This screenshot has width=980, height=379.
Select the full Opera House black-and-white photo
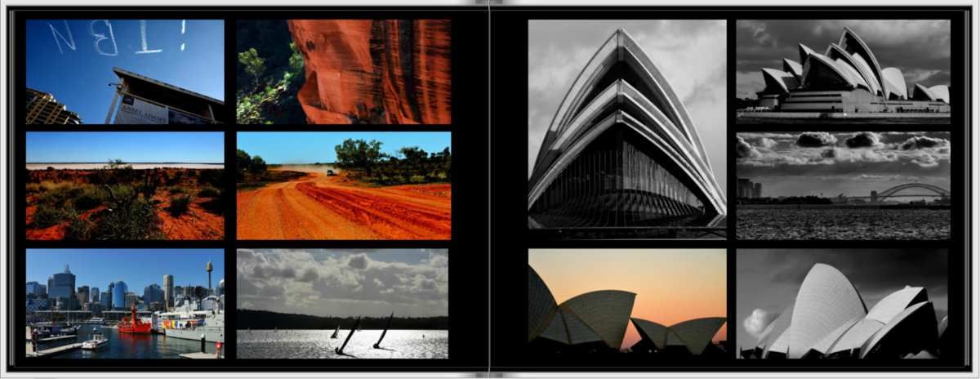(843, 72)
